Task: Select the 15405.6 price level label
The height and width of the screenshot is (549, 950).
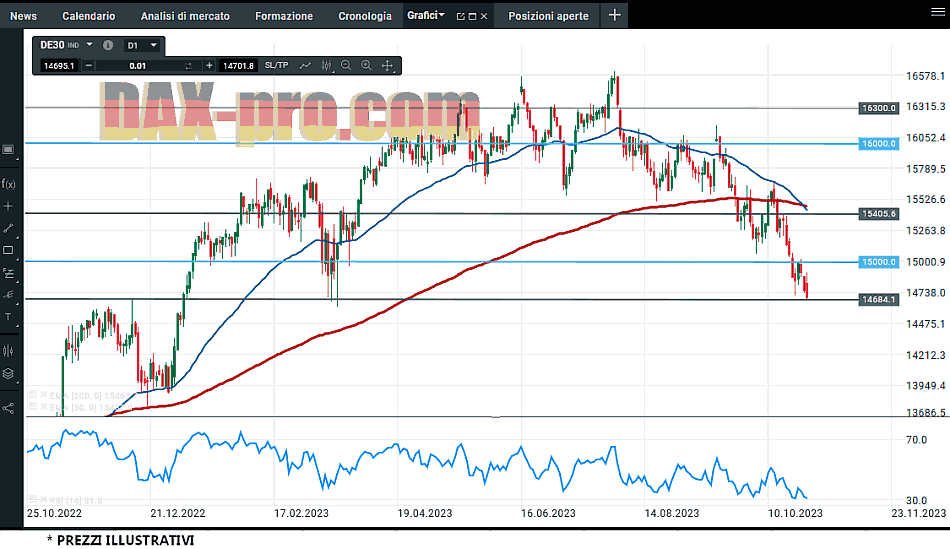Action: pos(879,213)
